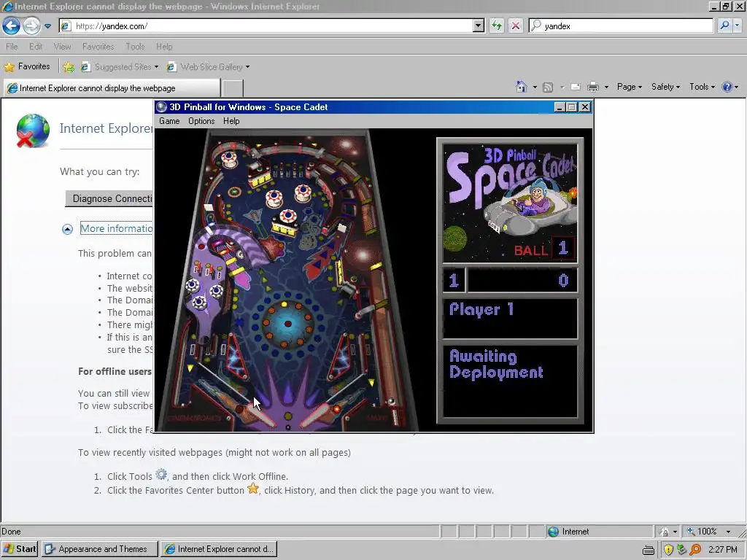Click the Protected Mode lock status icon
Screen dimensions: 747x560
[664, 532]
